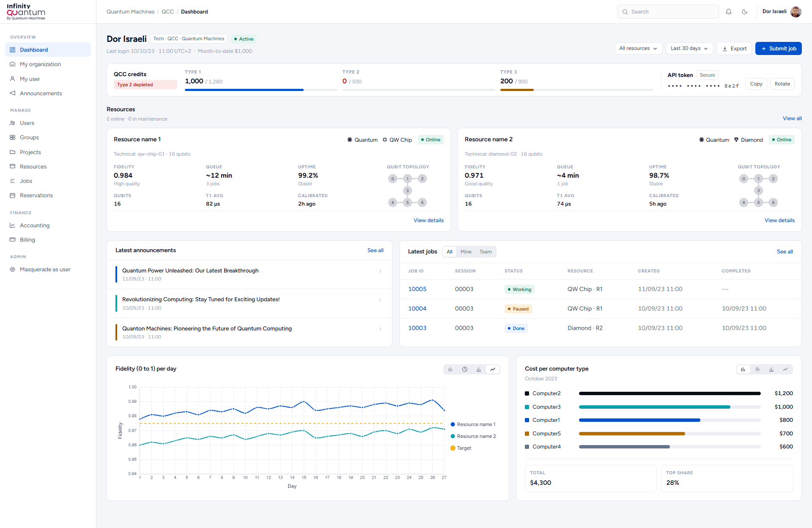Viewport: 812px width, 528px height.
Task: Open the Last 30 days dropdown
Action: 689,48
